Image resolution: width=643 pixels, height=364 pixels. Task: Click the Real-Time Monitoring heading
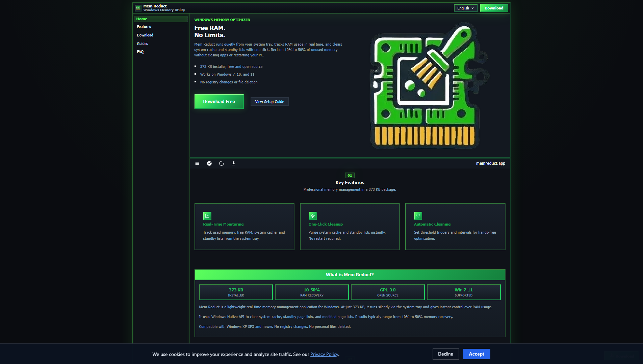(223, 224)
